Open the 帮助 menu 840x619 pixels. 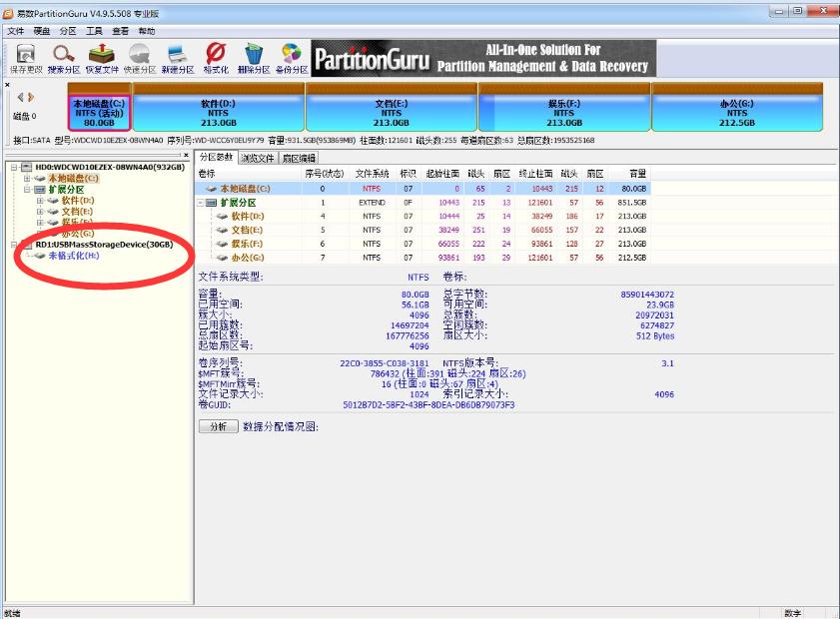coord(147,31)
